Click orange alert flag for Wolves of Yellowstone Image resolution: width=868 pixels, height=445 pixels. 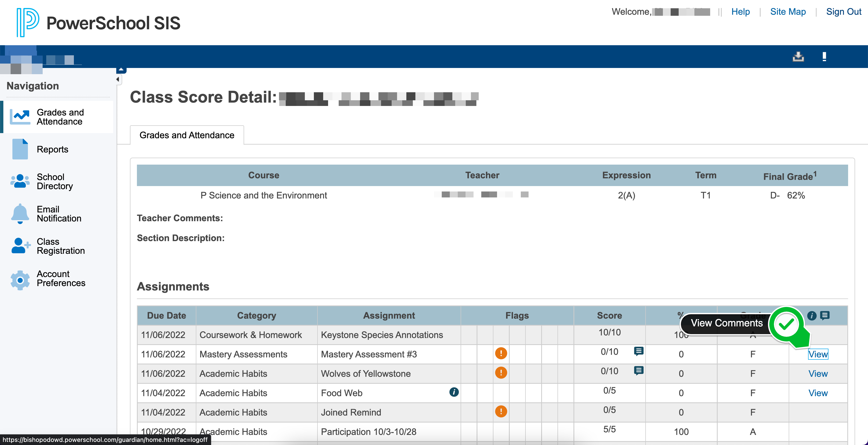501,373
